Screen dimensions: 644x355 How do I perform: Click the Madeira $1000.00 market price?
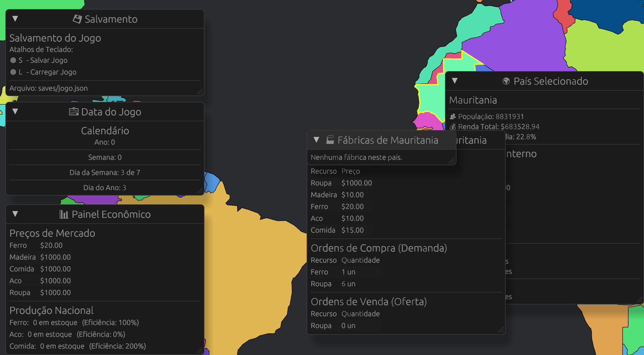pos(55,257)
